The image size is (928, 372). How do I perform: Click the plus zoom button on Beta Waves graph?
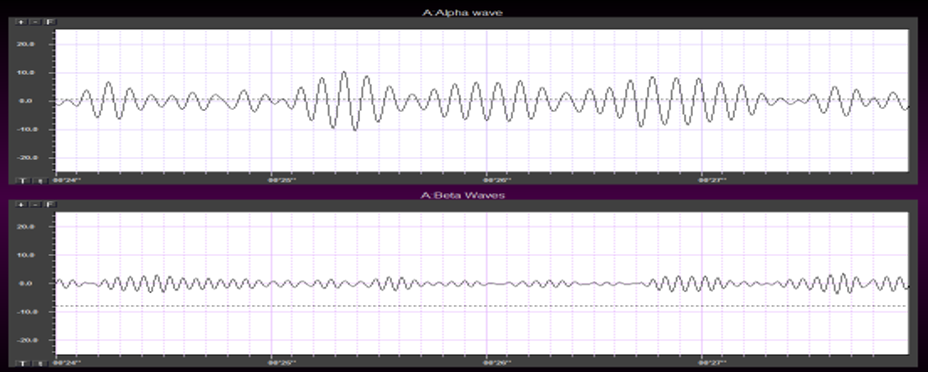(21, 205)
